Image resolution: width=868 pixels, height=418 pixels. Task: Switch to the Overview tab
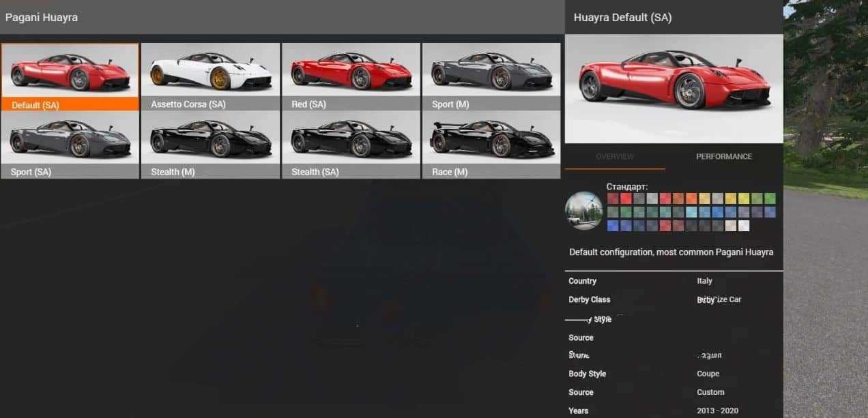pos(615,157)
